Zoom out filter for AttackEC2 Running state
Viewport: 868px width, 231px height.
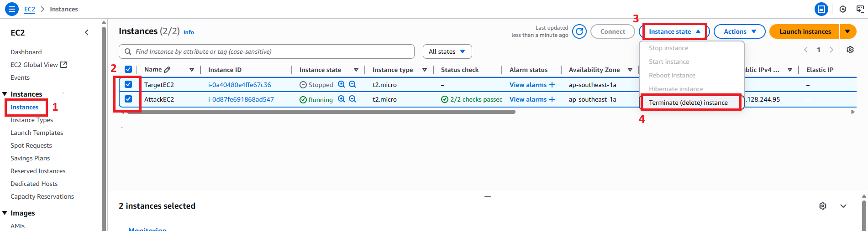(352, 99)
